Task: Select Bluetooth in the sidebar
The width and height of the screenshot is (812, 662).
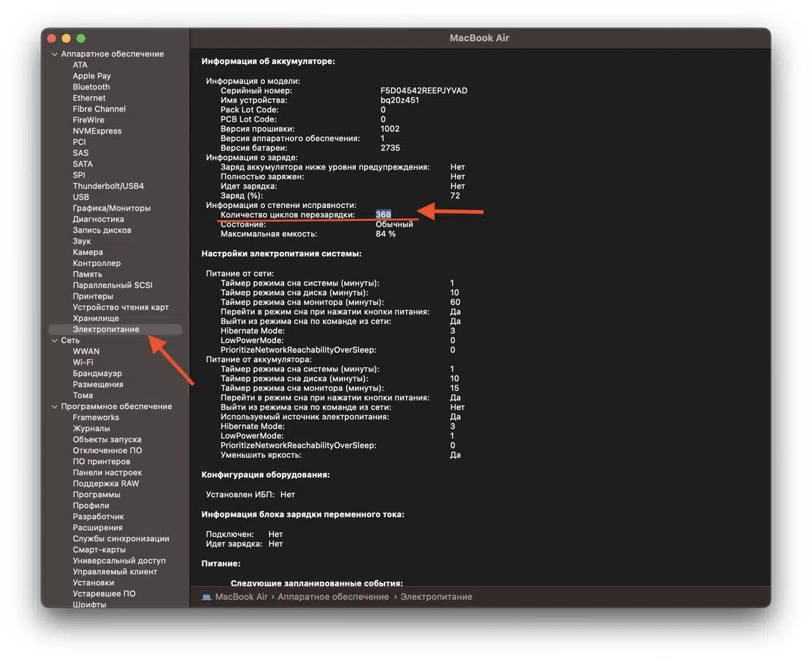Action: pos(91,87)
